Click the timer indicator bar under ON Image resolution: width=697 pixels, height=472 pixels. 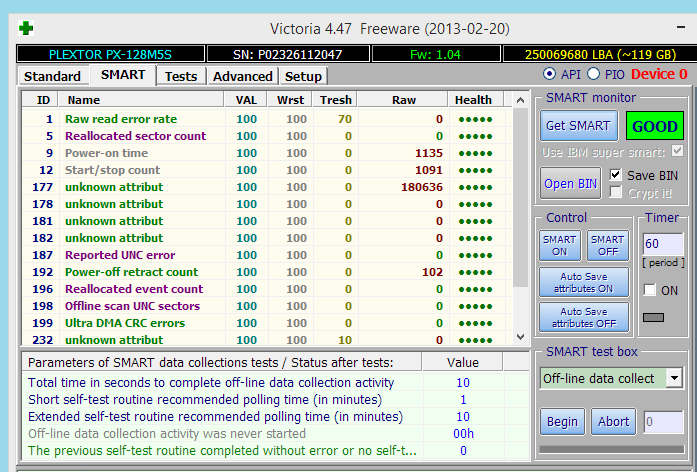coord(653,317)
